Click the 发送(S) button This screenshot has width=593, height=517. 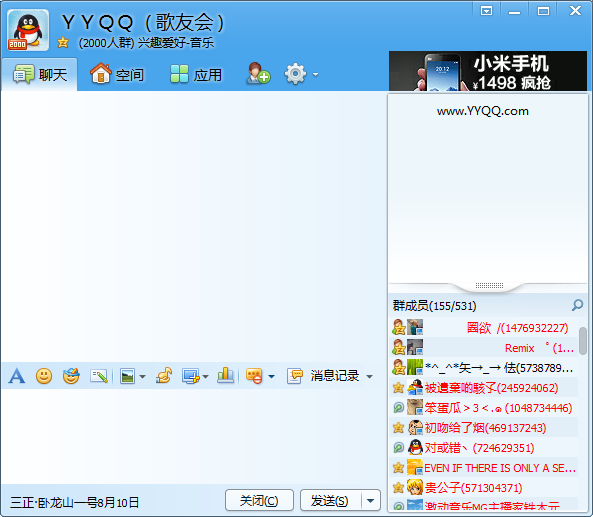click(330, 501)
